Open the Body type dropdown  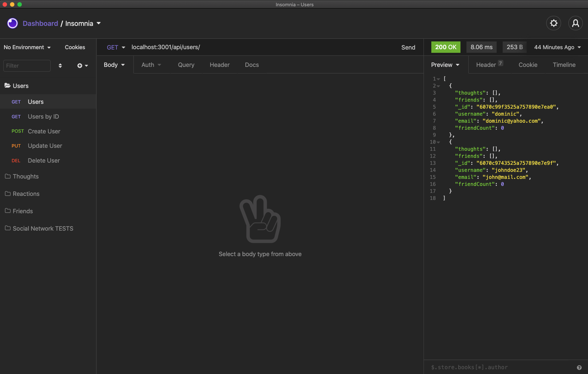(114, 65)
